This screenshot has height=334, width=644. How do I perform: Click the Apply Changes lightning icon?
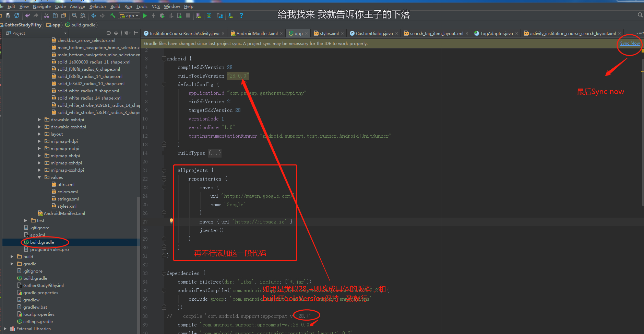coord(153,15)
